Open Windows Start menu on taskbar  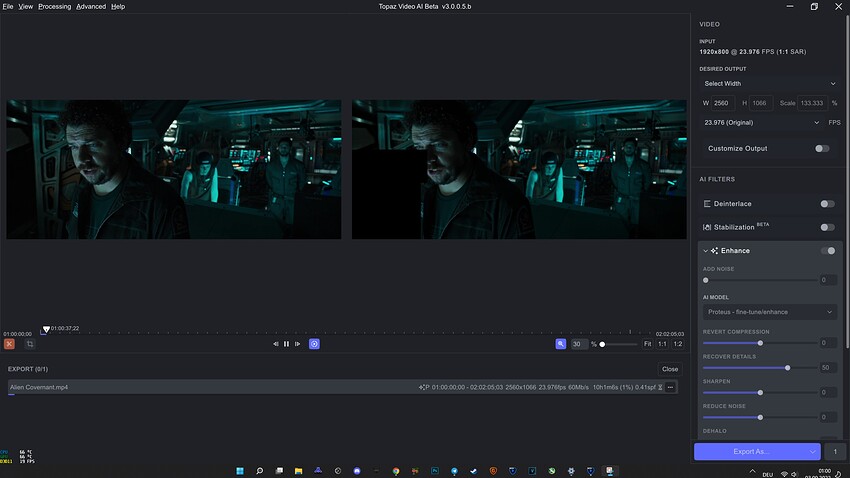240,470
